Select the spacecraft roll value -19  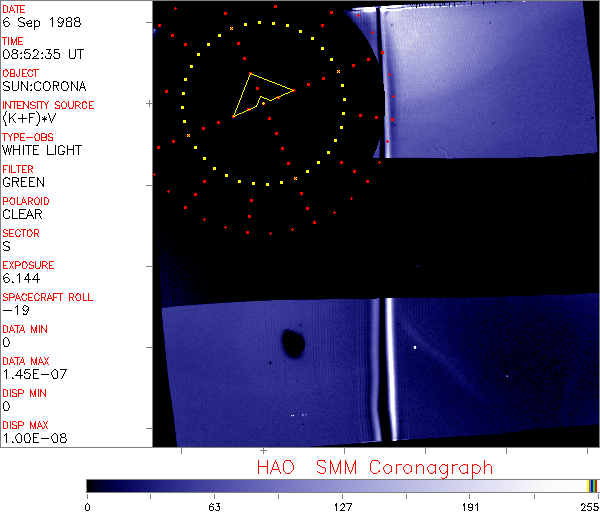[13, 310]
